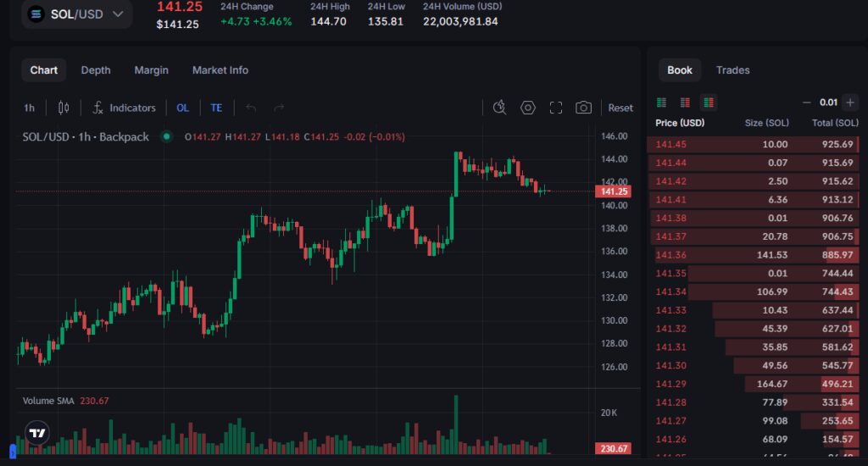868x466 pixels.
Task: Increase the order book price grouping
Action: (x=849, y=103)
